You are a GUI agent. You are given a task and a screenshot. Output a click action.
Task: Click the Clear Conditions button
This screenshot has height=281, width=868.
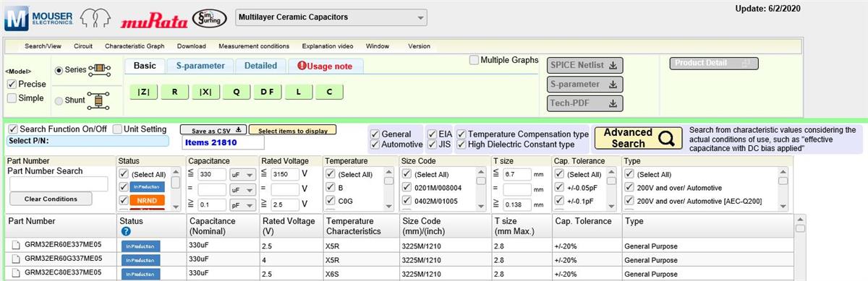51,199
